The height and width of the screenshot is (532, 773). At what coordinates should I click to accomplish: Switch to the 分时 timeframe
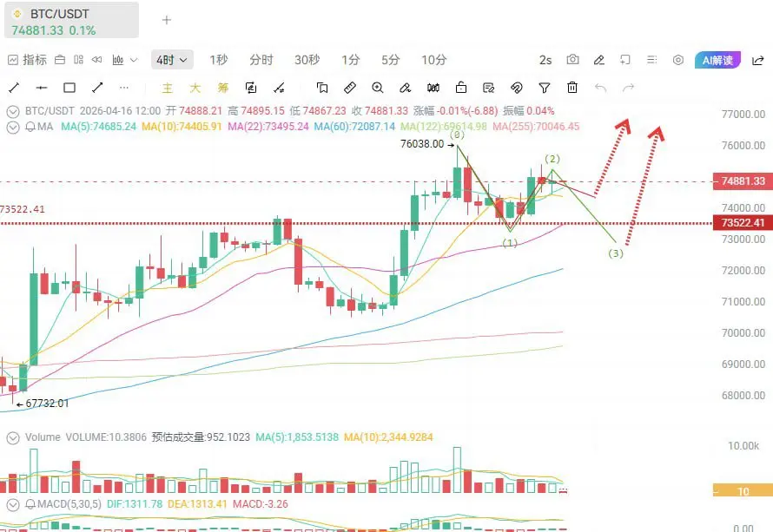(261, 60)
